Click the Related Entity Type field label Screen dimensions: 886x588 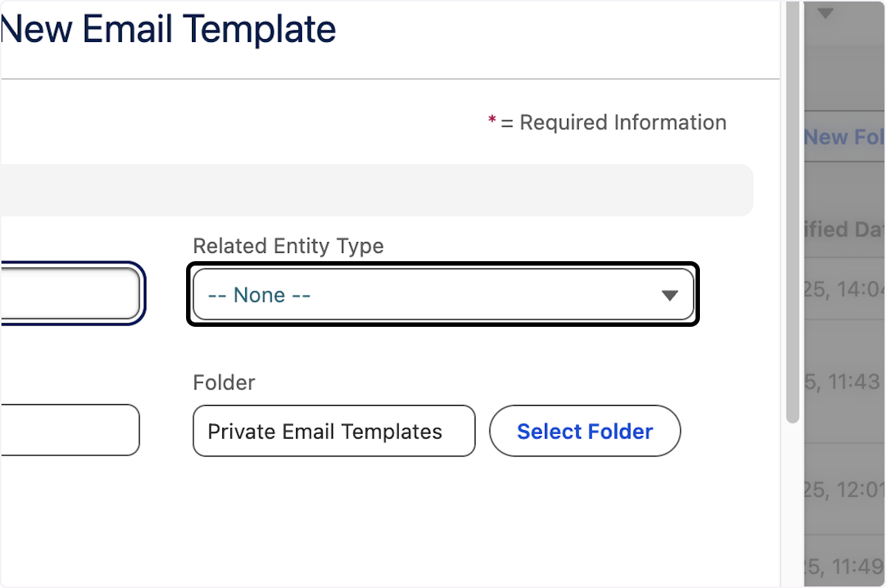(x=288, y=246)
